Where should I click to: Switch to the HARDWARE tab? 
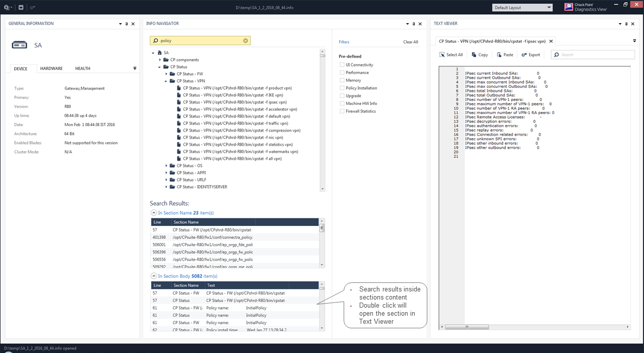[x=51, y=69]
